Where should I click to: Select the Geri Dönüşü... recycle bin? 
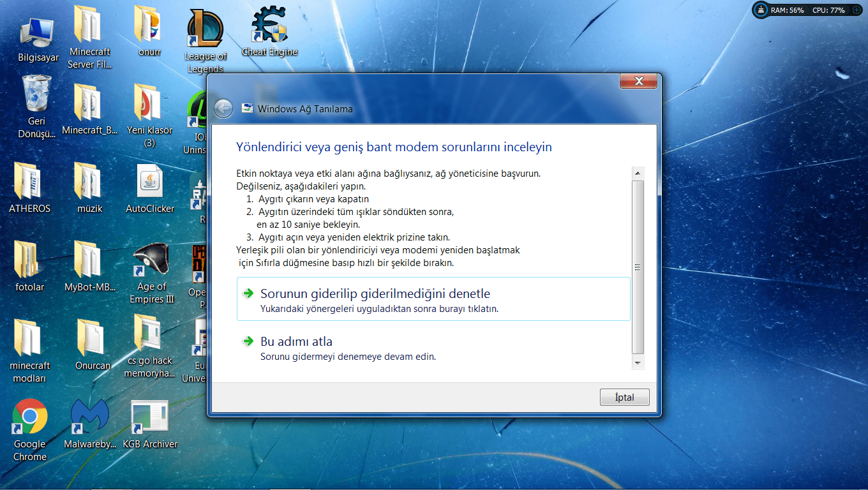(x=38, y=107)
